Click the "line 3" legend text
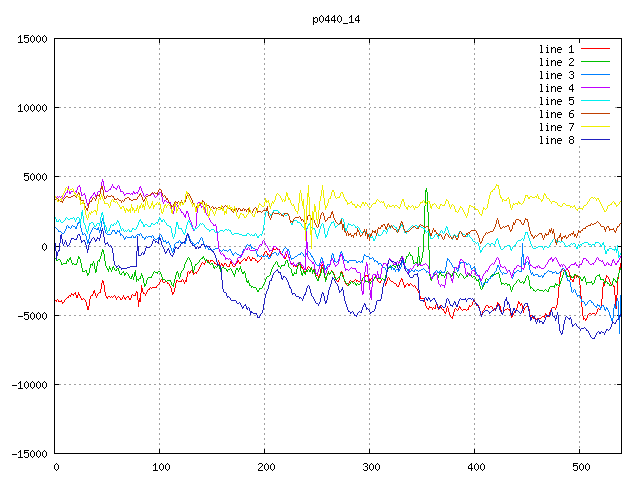 click(556, 75)
